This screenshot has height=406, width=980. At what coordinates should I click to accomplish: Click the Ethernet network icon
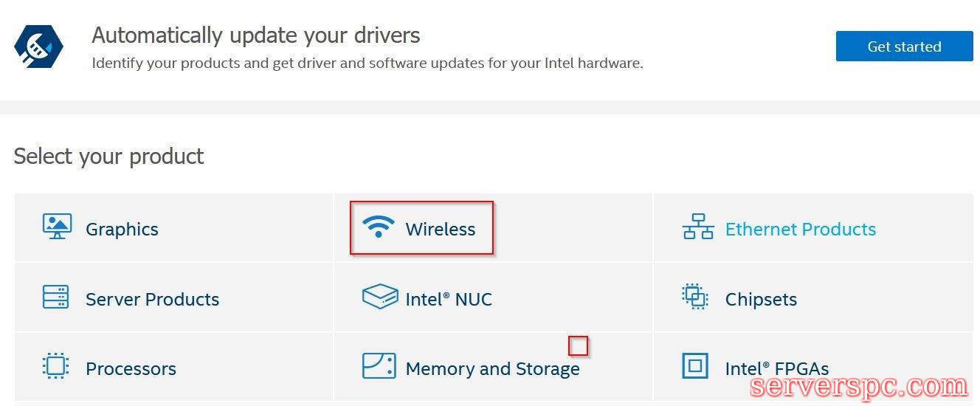[697, 227]
